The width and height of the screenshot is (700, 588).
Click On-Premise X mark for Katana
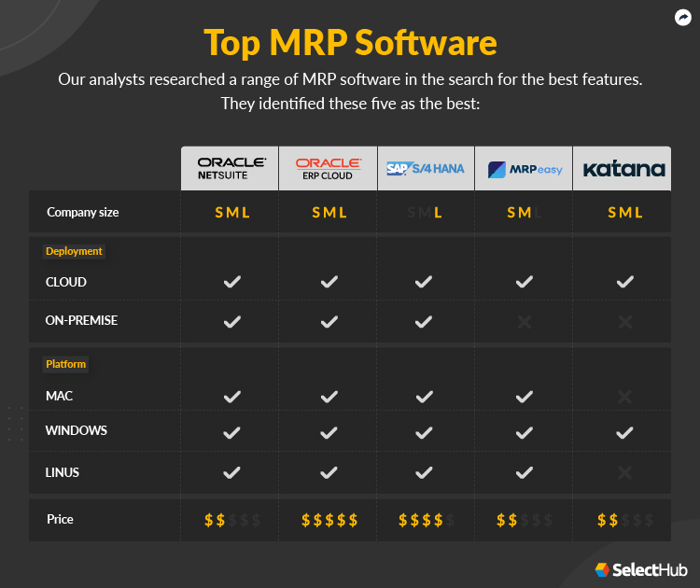point(625,321)
